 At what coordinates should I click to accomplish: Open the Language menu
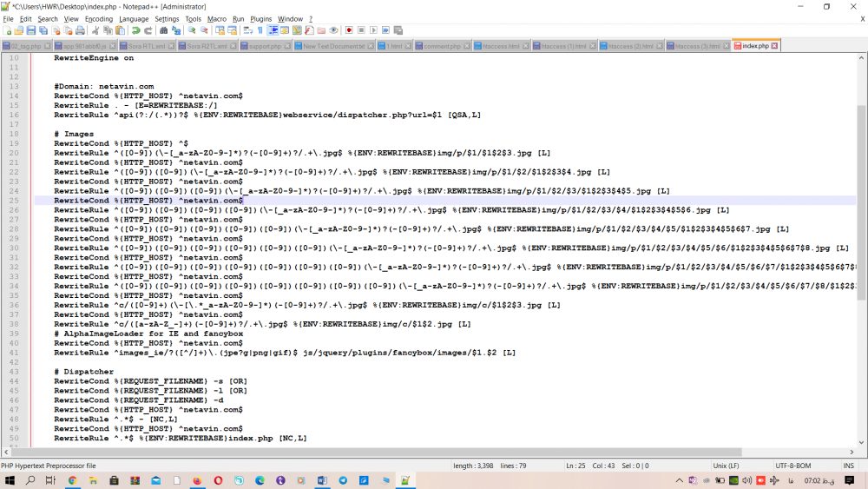(134, 19)
